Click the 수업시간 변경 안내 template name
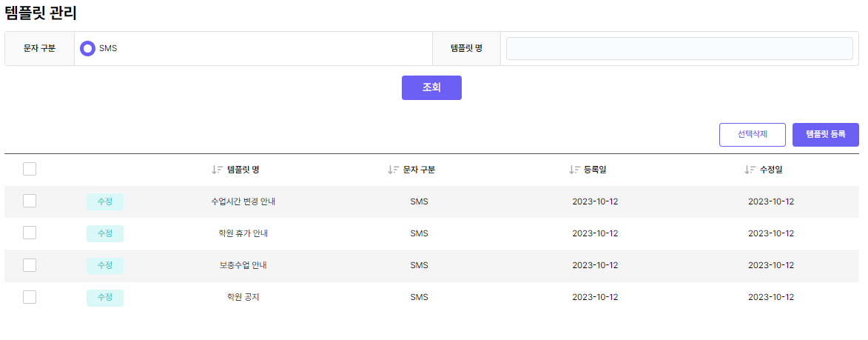868x340 pixels. click(x=243, y=201)
